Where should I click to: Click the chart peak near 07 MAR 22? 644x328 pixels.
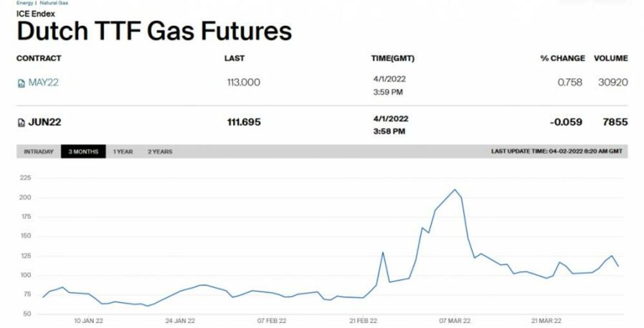pyautogui.click(x=455, y=189)
